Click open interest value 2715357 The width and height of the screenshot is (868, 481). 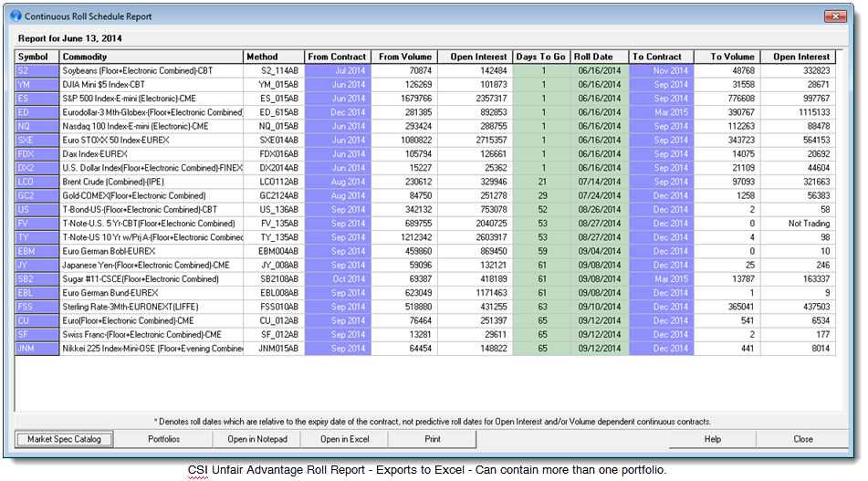[x=475, y=140]
